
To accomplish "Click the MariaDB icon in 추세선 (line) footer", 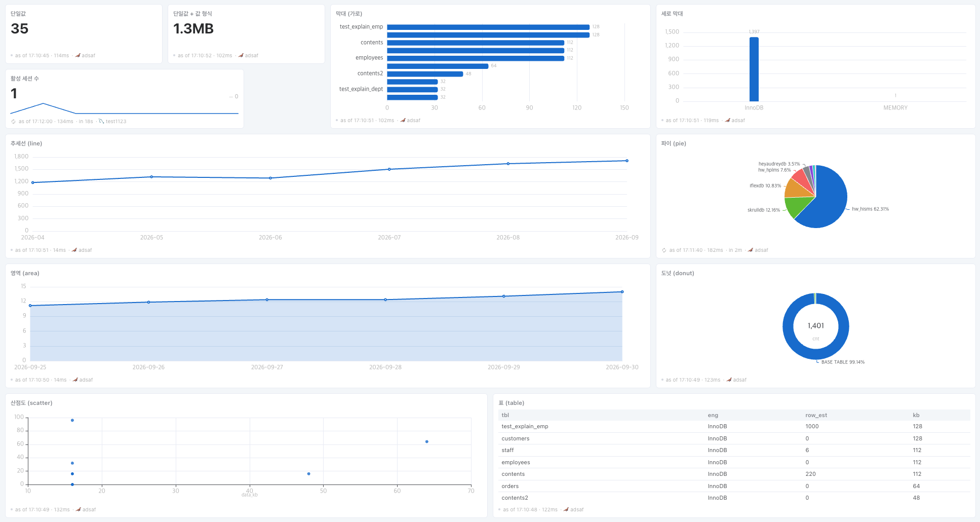I will 74,250.
